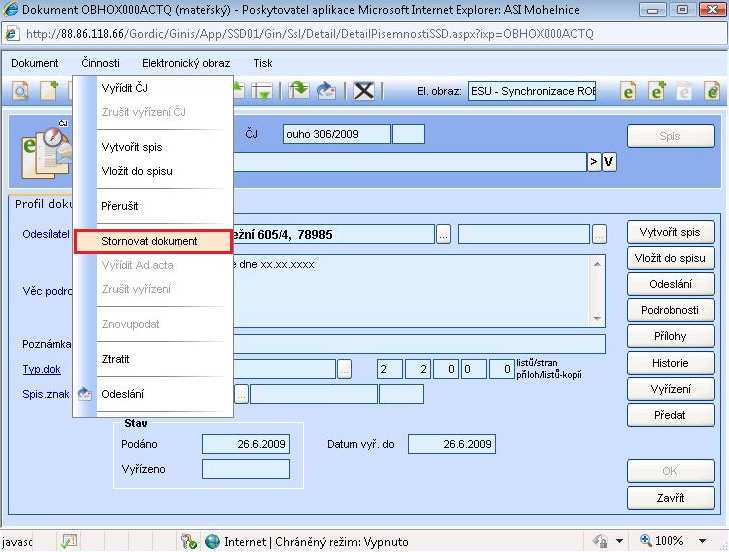Open the zoom level dropdown arrow
Viewport: 729px width, 552px height.
[x=702, y=541]
